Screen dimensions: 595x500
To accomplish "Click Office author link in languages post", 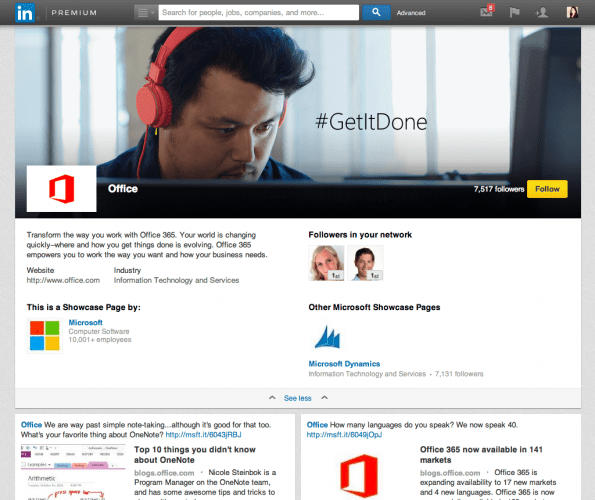I will tap(317, 425).
